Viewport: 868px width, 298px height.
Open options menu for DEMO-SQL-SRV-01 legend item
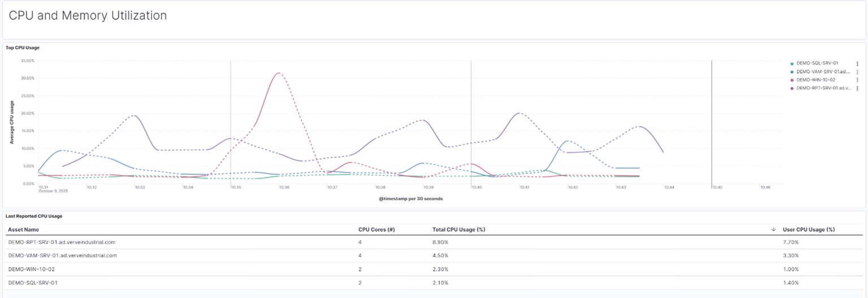coord(857,64)
